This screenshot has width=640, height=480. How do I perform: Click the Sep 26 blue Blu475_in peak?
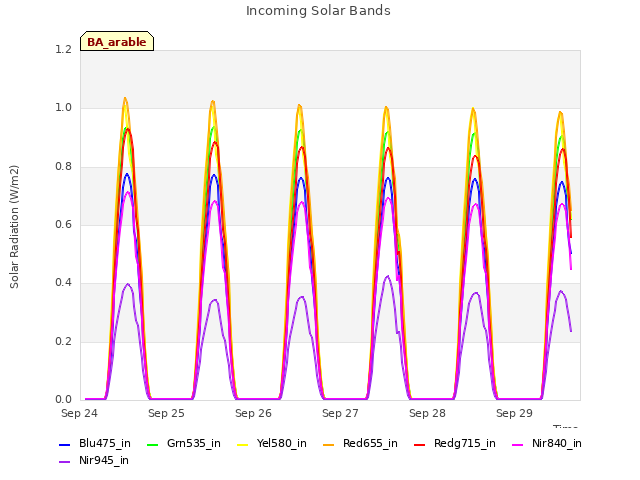coord(301,178)
